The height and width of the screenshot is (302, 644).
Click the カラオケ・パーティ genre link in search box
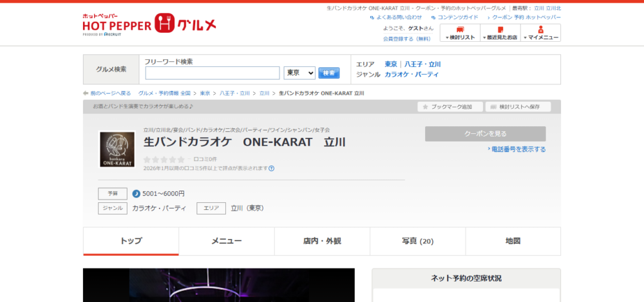(412, 74)
